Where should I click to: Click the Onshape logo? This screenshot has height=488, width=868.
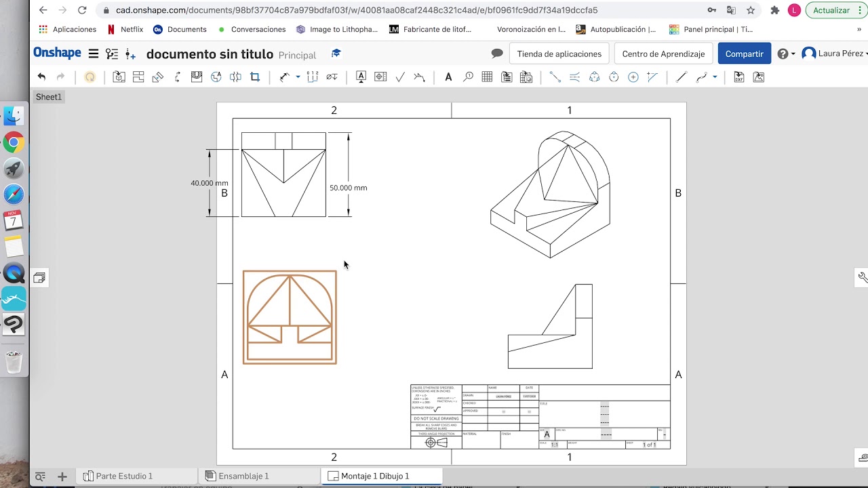[57, 53]
